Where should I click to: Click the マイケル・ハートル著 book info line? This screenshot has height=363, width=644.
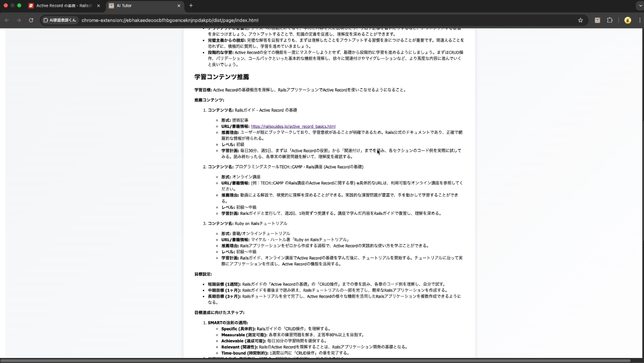[285, 240]
